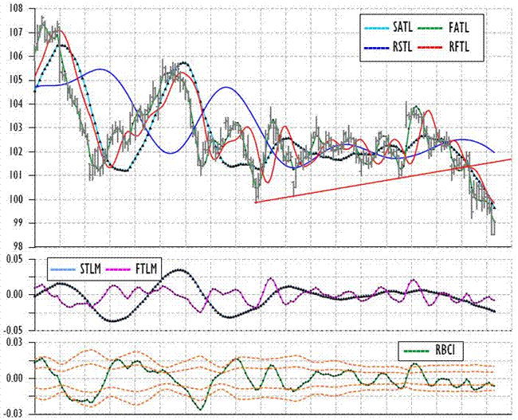The height and width of the screenshot is (420, 518).
Task: Click the 0.03 axis label in the RBCI panel
Action: [x=15, y=343]
